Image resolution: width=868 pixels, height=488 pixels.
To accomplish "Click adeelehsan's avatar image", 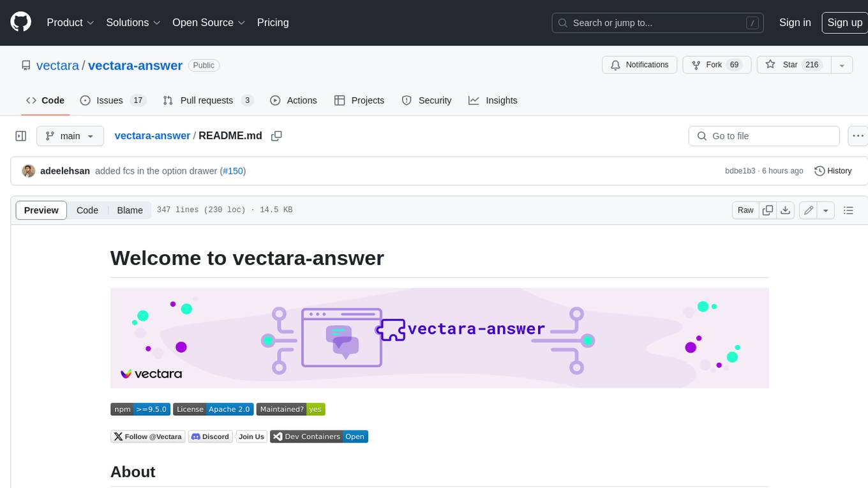I will click(29, 171).
